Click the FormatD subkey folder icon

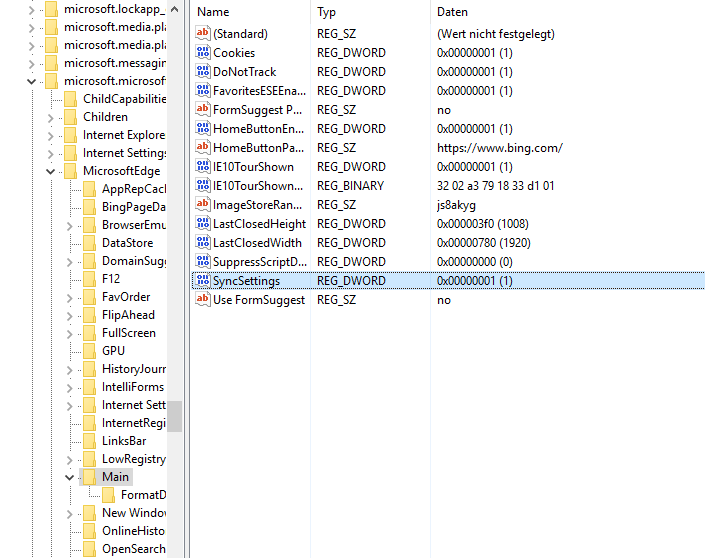108,495
